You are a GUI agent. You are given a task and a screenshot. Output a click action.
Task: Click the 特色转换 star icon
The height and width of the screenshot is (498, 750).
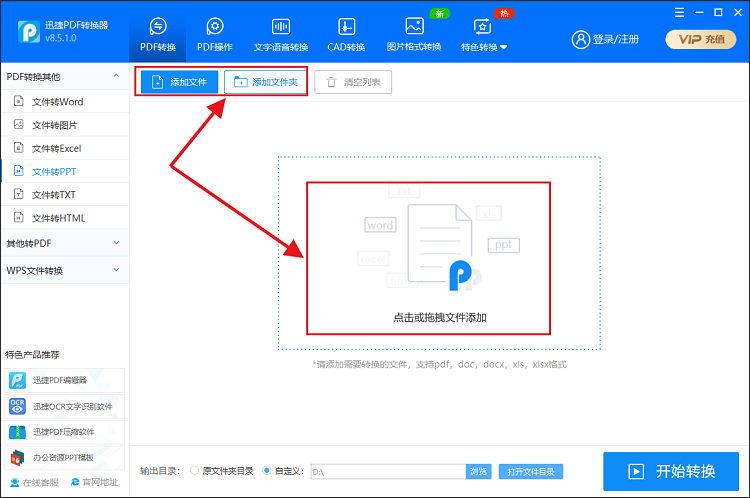coord(482,27)
